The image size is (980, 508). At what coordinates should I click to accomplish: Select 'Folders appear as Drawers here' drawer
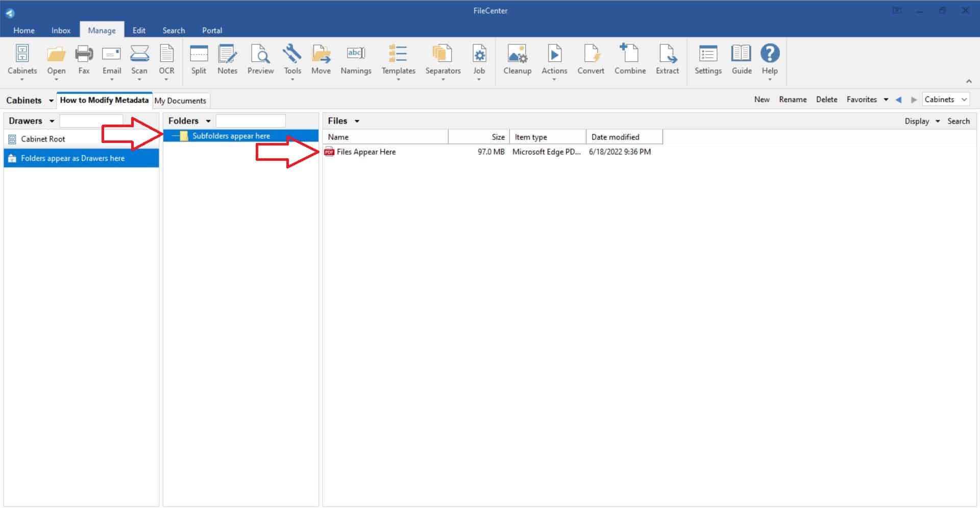click(81, 158)
